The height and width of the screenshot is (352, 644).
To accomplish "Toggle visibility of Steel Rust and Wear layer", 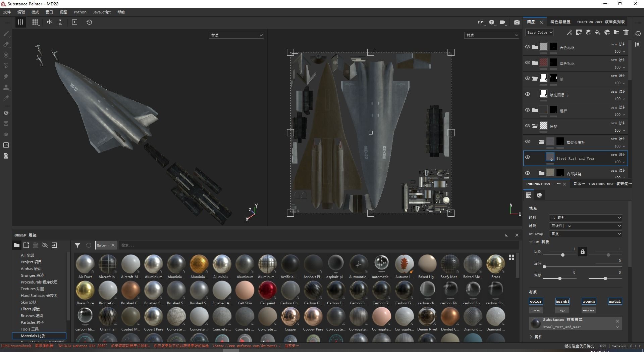I will coord(528,158).
